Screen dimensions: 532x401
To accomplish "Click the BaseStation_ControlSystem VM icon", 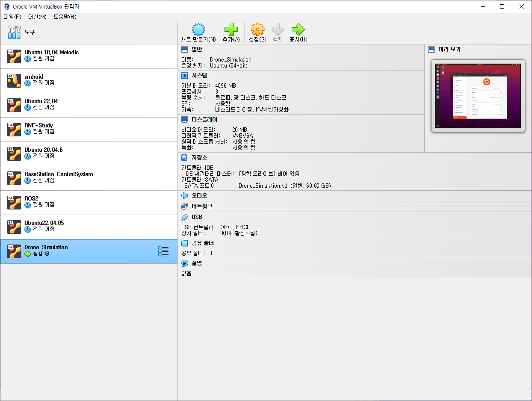I will [x=14, y=178].
